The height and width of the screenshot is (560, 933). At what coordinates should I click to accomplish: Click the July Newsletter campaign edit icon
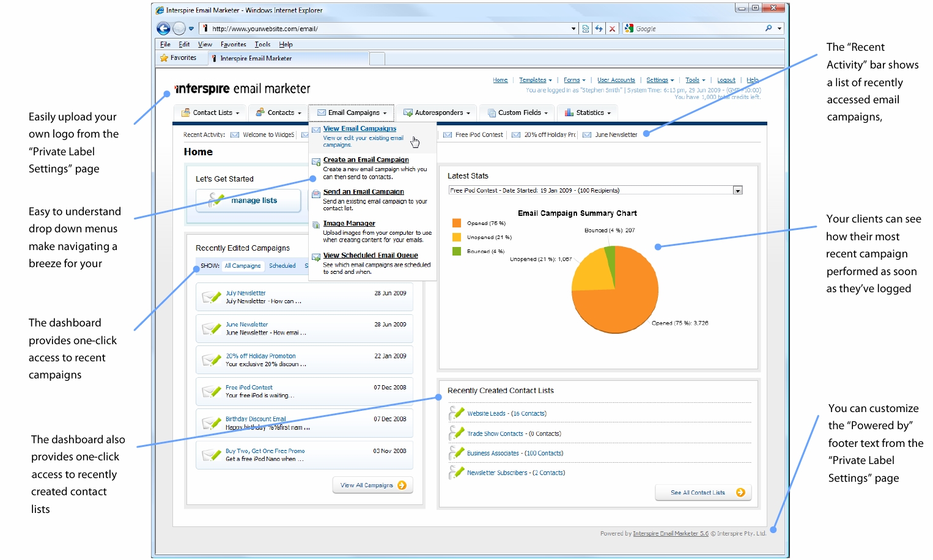212,297
